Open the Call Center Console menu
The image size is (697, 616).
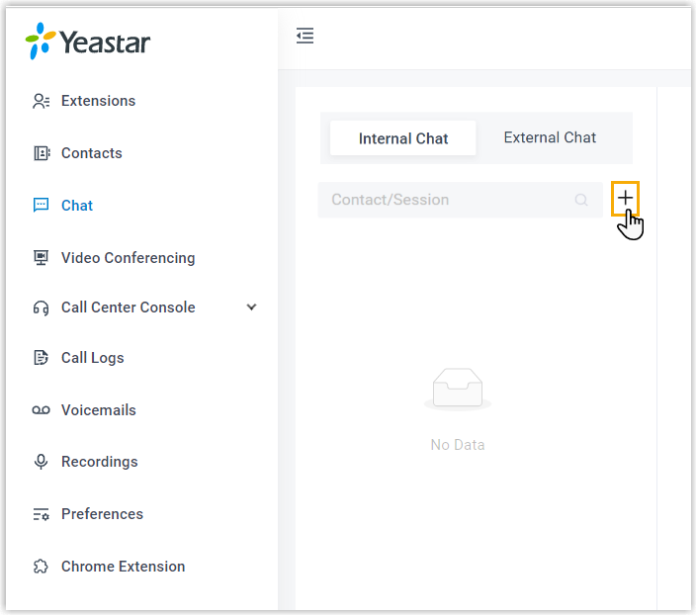click(x=128, y=308)
